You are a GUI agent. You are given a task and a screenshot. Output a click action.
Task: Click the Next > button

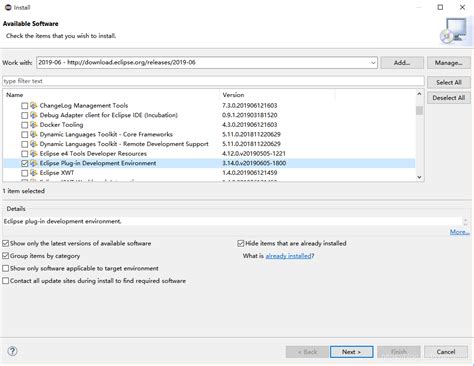pyautogui.click(x=351, y=352)
